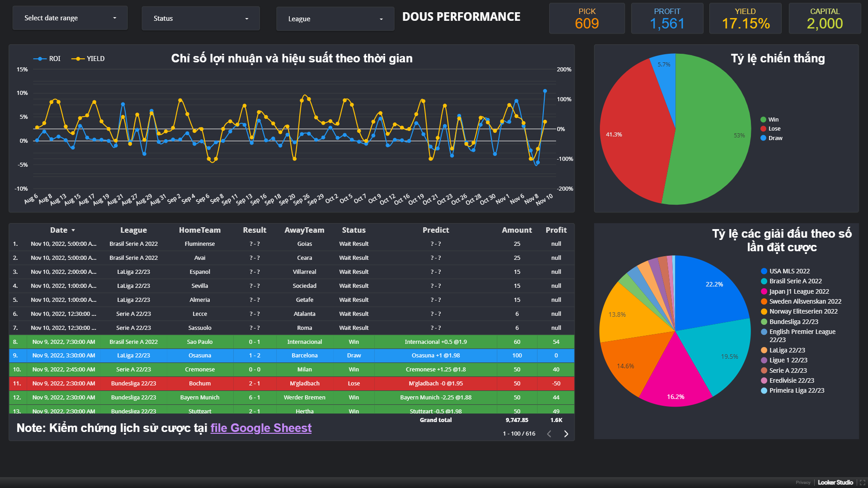Sort table by League column header

[133, 230]
